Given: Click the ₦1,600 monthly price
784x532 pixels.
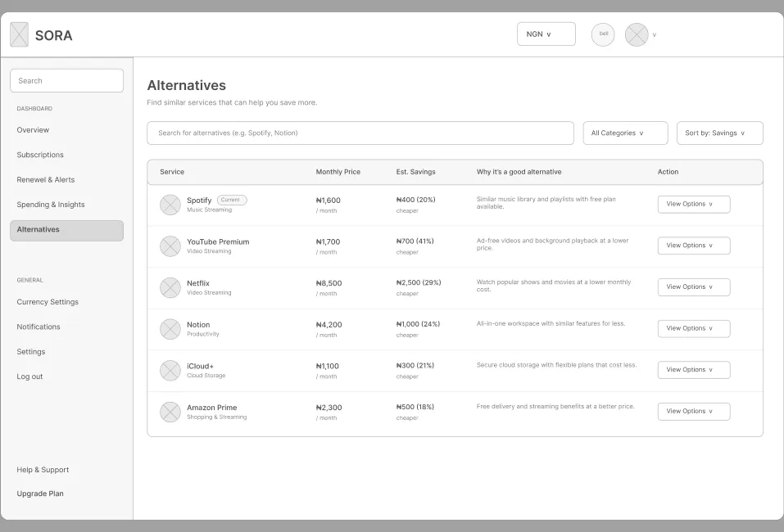Looking at the screenshot, I should [x=328, y=201].
